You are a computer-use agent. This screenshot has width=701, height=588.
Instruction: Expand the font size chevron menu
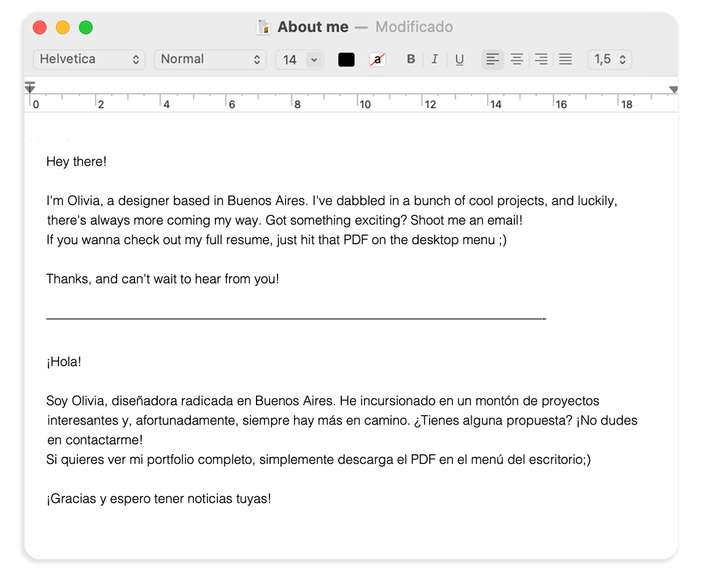[x=314, y=60]
